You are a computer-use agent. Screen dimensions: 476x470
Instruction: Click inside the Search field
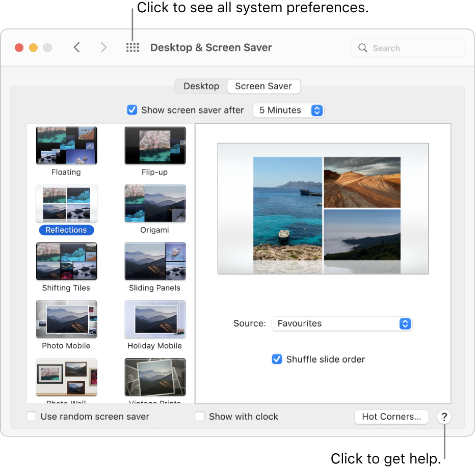click(408, 47)
